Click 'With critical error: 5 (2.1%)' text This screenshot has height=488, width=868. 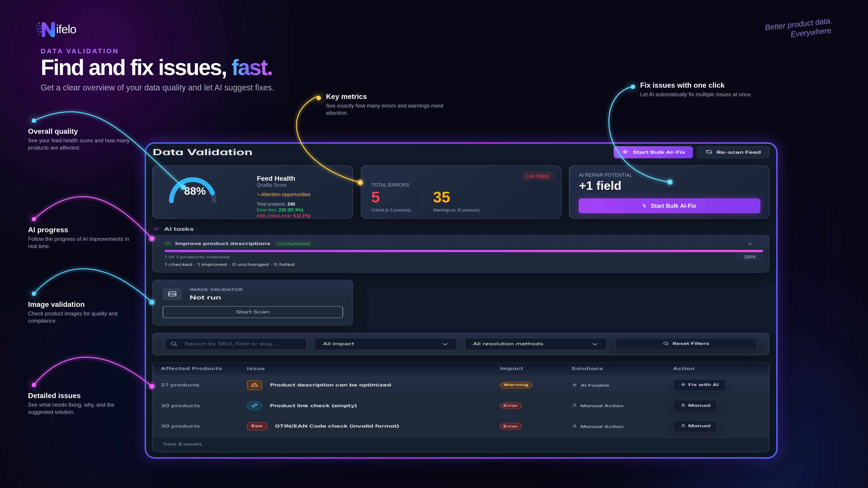tap(283, 216)
